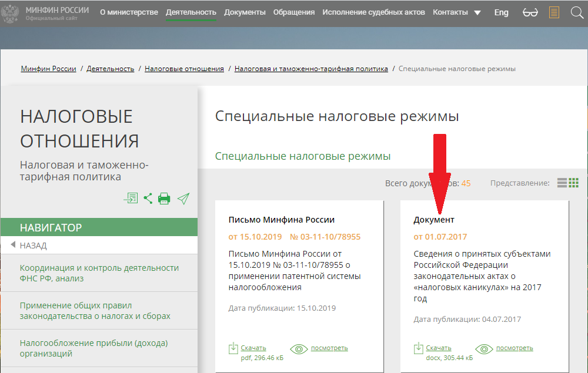Image resolution: width=588 pixels, height=373 pixels.
Task: Click document count 45
Action: coord(466,183)
